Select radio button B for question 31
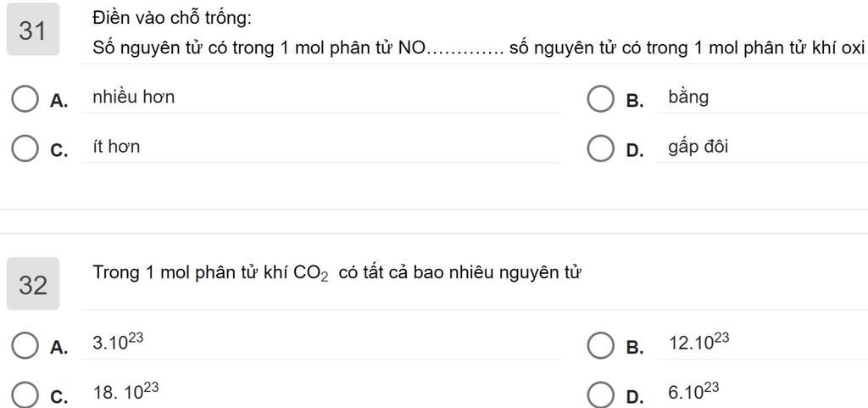Image resolution: width=868 pixels, height=408 pixels. point(601,99)
